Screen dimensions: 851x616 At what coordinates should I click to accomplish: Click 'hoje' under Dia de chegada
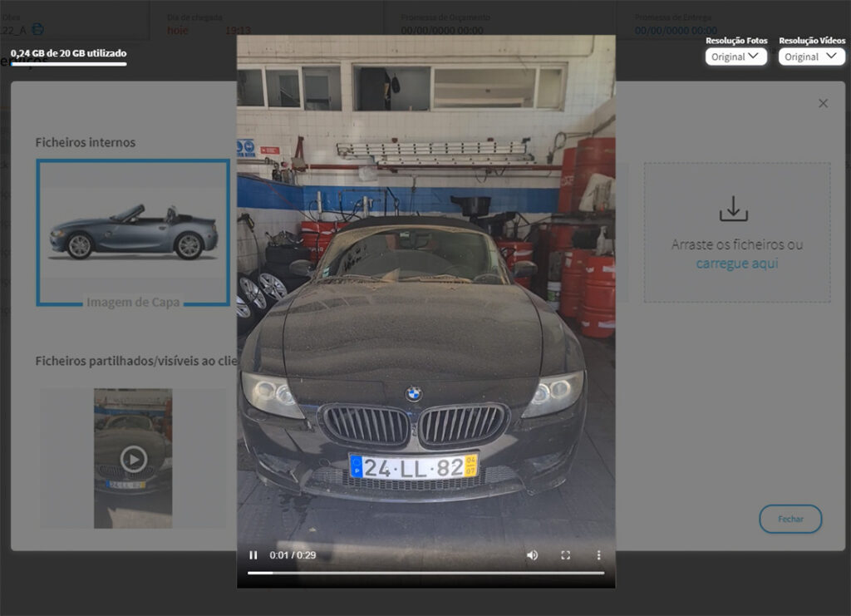click(x=178, y=31)
